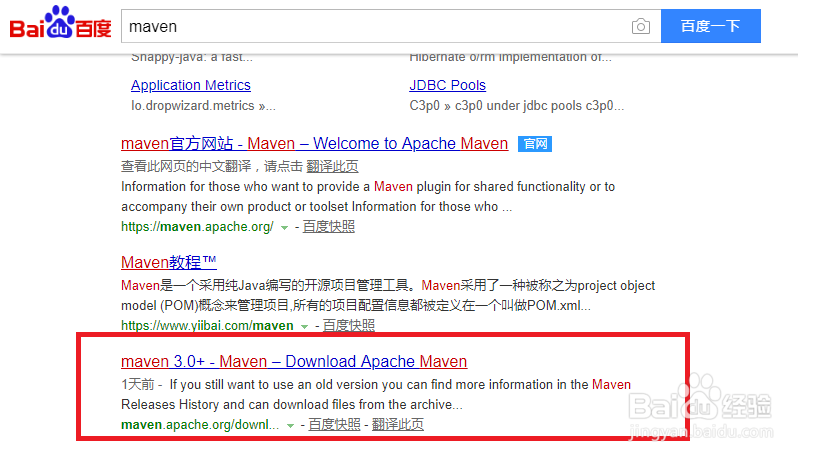Click the https://maven.apache.org/ green URL
This screenshot has height=460, width=819.
click(197, 227)
